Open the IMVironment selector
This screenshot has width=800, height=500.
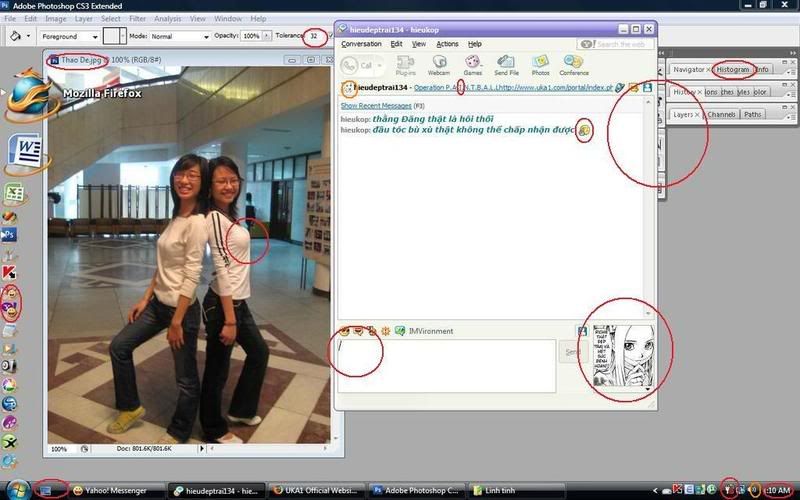pos(425,331)
